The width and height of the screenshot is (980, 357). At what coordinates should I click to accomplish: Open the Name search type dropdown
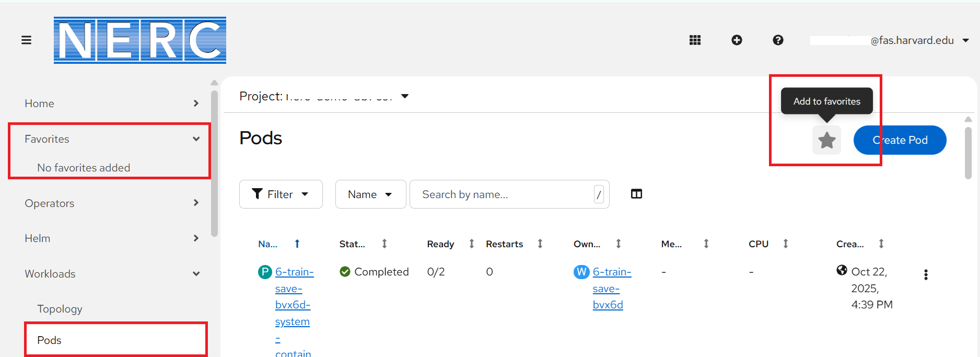pos(370,194)
